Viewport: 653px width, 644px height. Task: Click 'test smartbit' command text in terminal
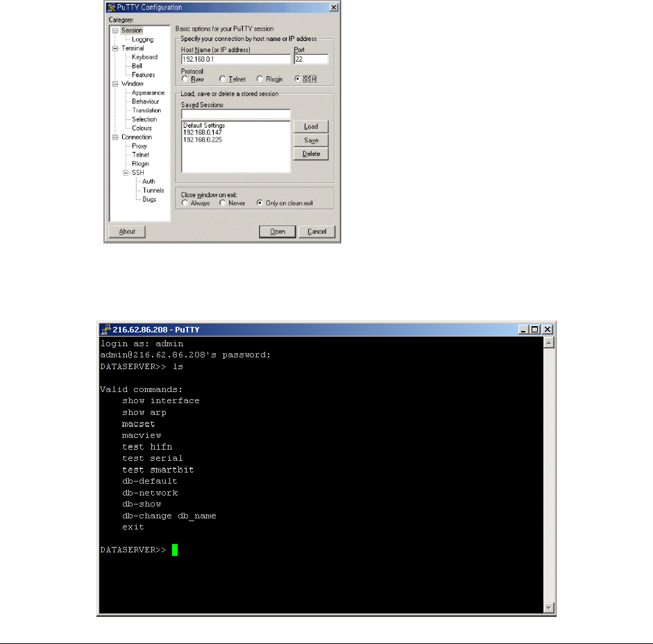158,470
